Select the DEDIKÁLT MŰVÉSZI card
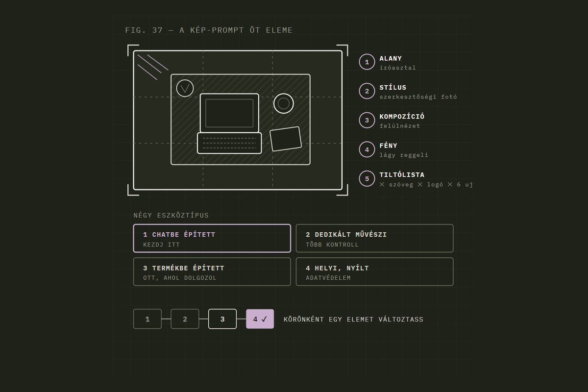The image size is (588, 392). point(374,238)
